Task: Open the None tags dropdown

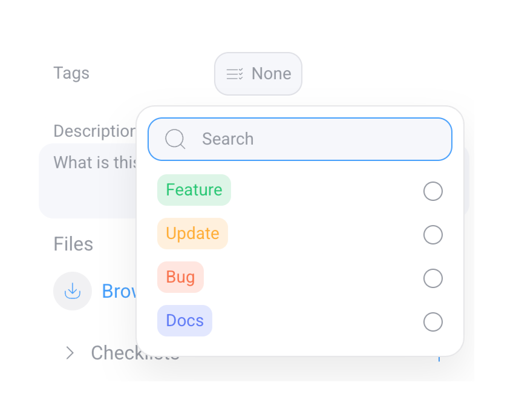Action: tap(258, 73)
